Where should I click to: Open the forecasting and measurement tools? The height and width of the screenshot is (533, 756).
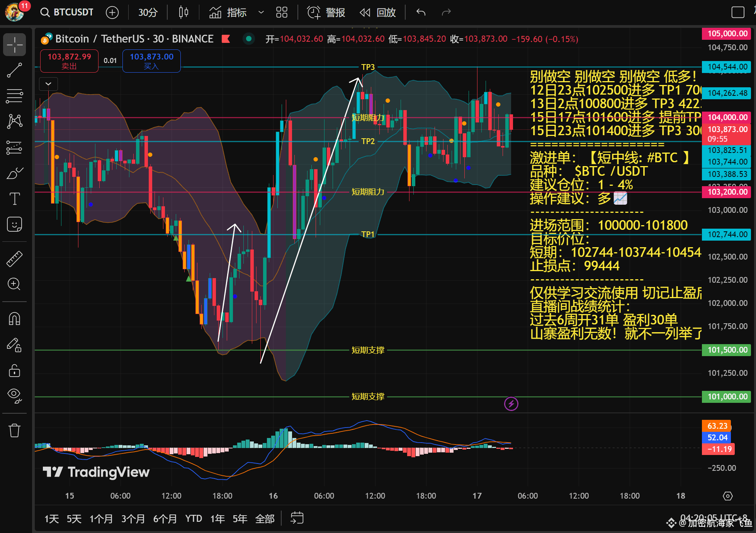pyautogui.click(x=15, y=147)
